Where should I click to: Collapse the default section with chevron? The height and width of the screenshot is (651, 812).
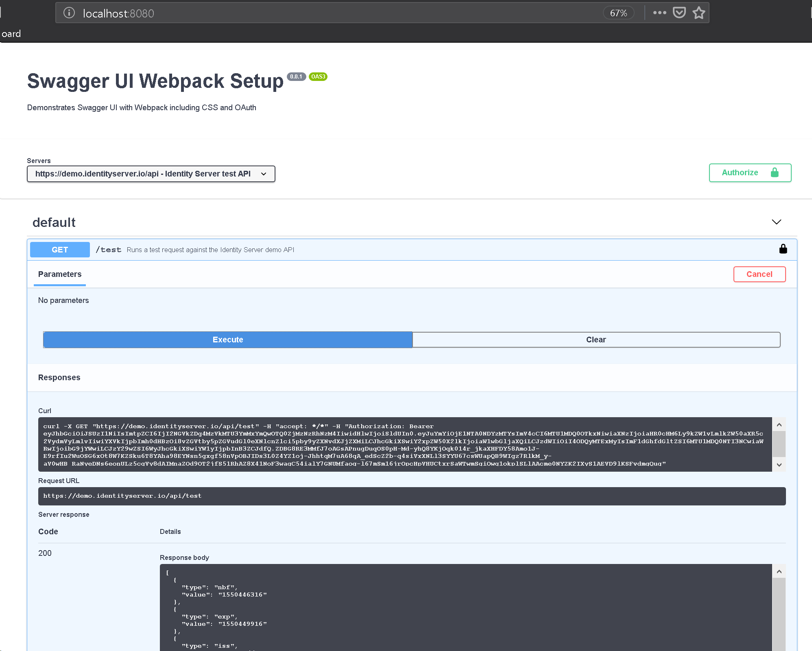776,222
